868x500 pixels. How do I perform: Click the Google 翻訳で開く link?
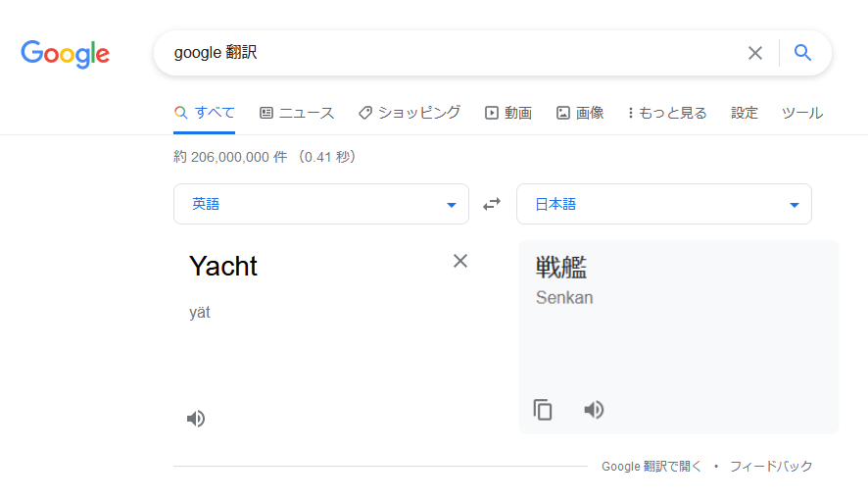651,467
